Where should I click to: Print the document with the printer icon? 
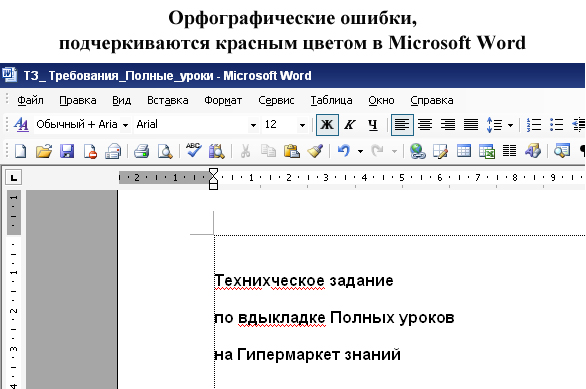coord(142,151)
